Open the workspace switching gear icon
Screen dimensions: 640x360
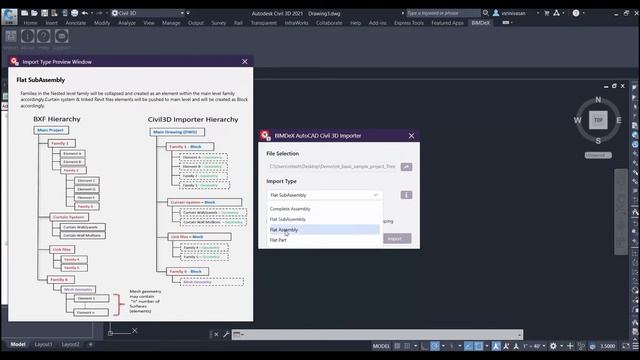coord(553,346)
